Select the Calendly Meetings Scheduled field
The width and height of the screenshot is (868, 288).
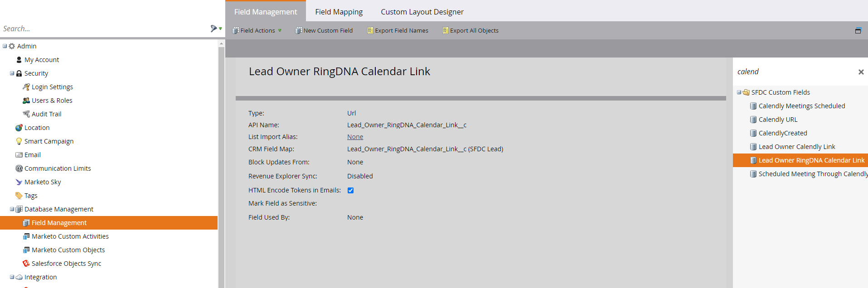click(802, 106)
